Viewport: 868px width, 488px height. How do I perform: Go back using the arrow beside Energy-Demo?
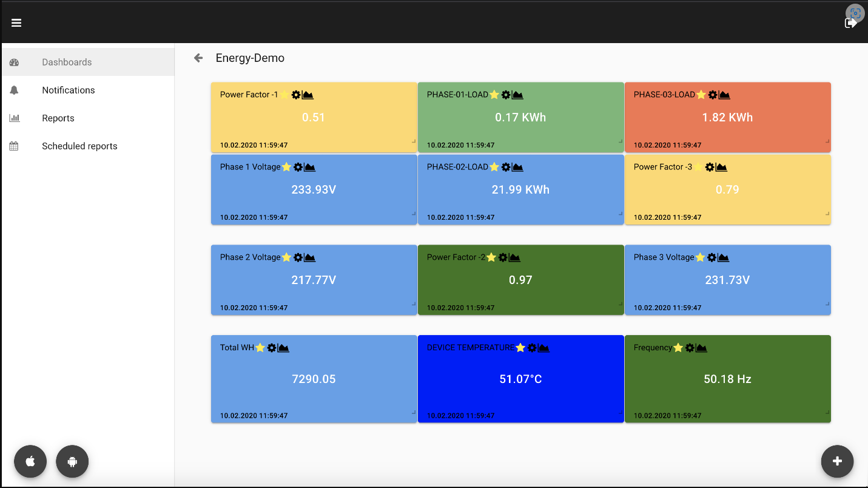coord(198,58)
